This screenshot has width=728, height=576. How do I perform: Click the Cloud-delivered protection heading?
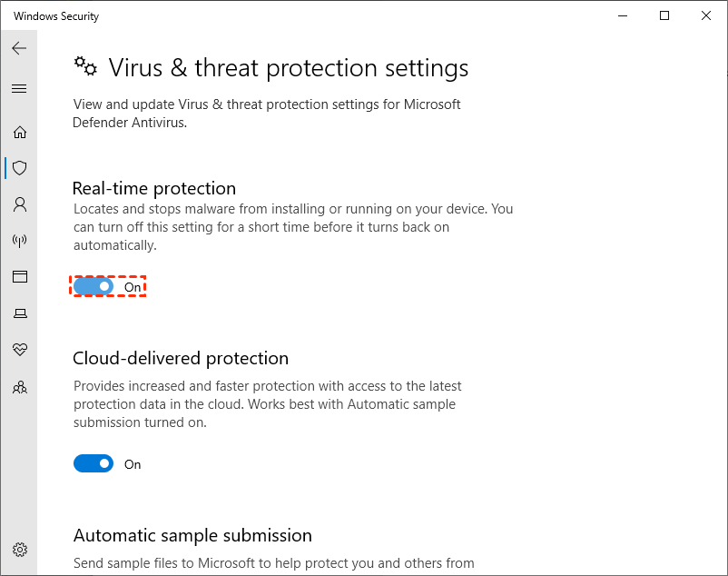click(181, 358)
